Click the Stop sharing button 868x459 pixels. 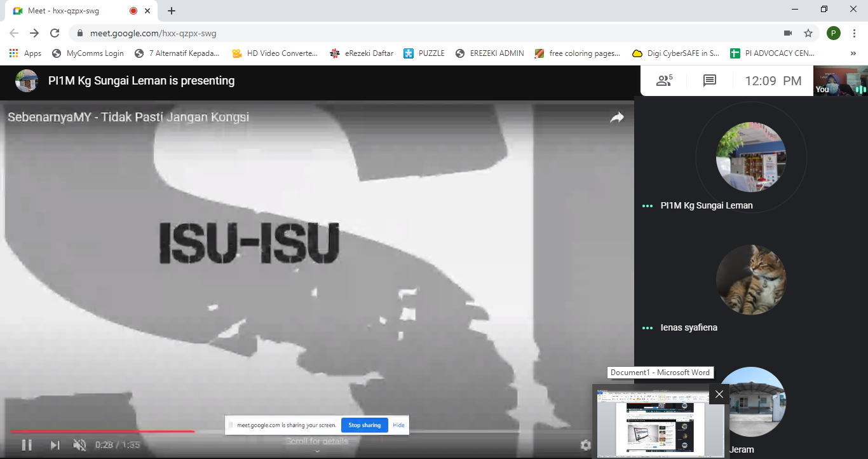pyautogui.click(x=364, y=425)
